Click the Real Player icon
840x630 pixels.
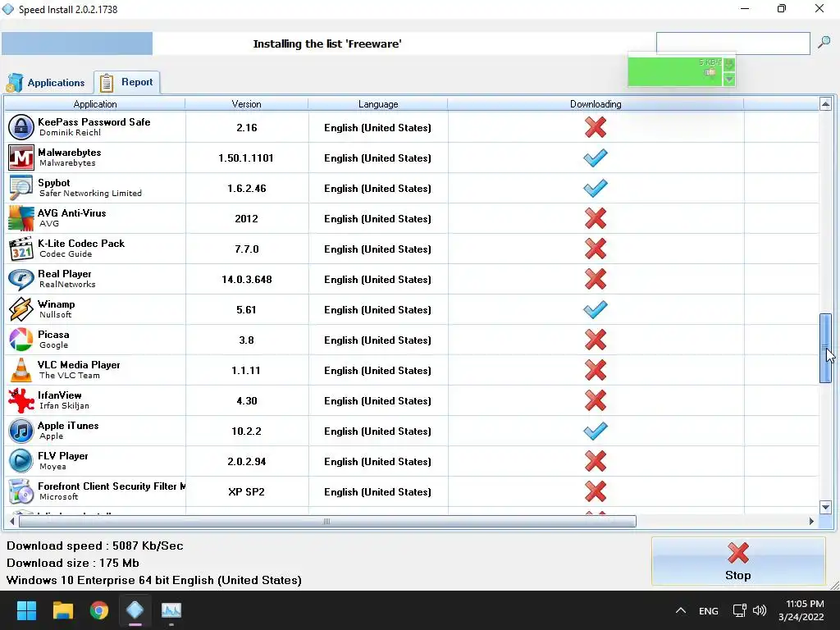click(x=21, y=279)
